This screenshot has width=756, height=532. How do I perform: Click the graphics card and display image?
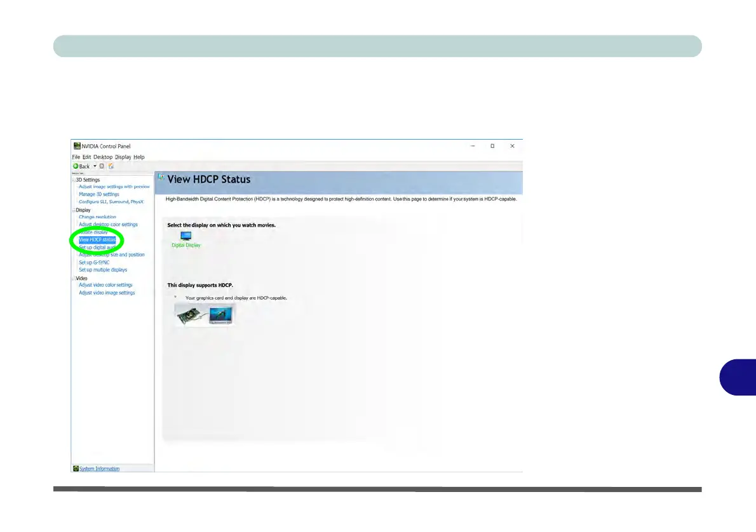click(205, 315)
